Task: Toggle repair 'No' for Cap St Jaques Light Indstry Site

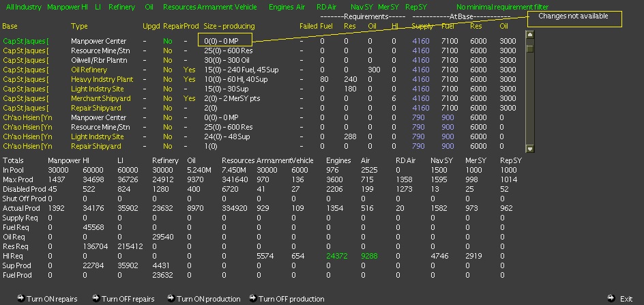Action: 168,89
